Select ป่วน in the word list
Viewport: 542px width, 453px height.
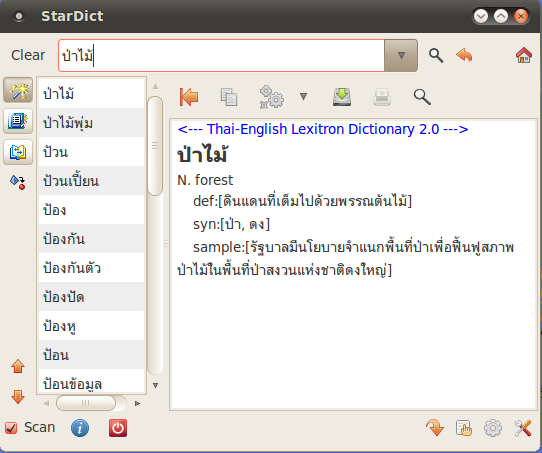coord(91,152)
